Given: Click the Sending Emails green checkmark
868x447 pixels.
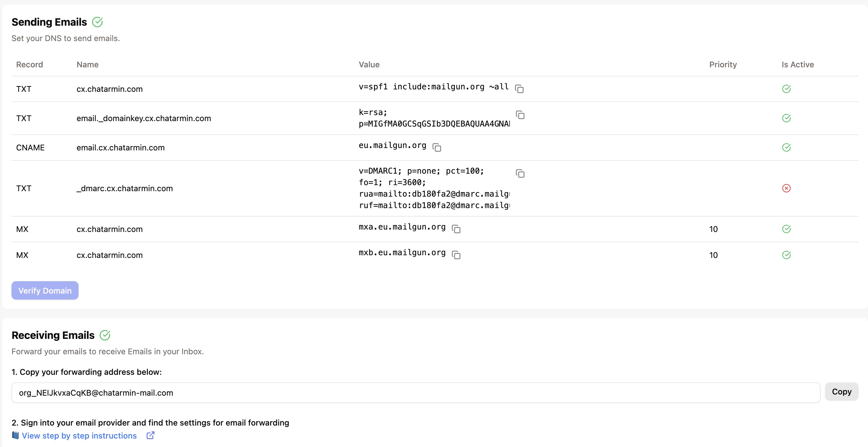Looking at the screenshot, I should pos(97,22).
